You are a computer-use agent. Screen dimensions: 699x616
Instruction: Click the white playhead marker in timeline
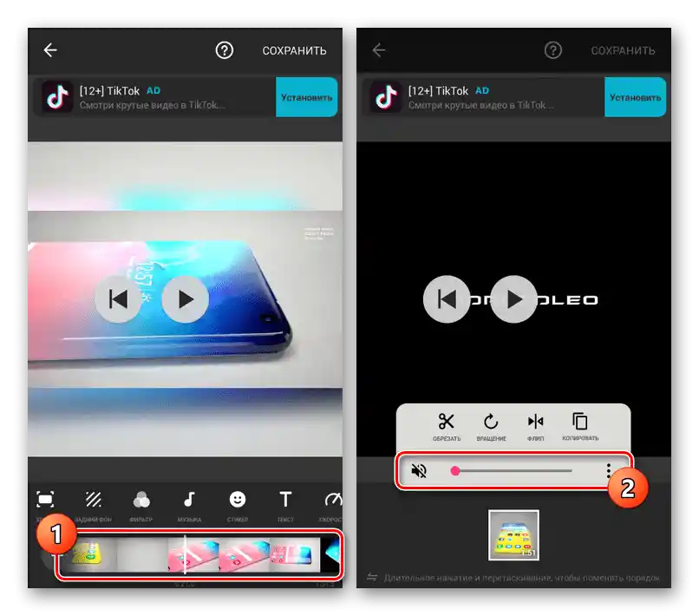tap(185, 554)
